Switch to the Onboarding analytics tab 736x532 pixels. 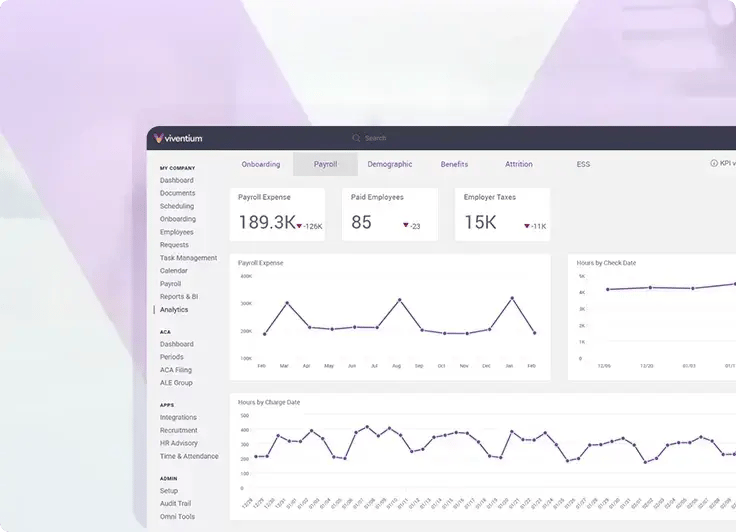click(261, 164)
